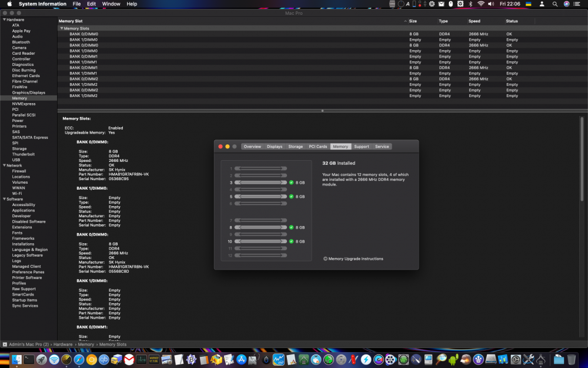Sort by the Speed column header
Image resolution: width=588 pixels, height=368 pixels.
pos(486,21)
